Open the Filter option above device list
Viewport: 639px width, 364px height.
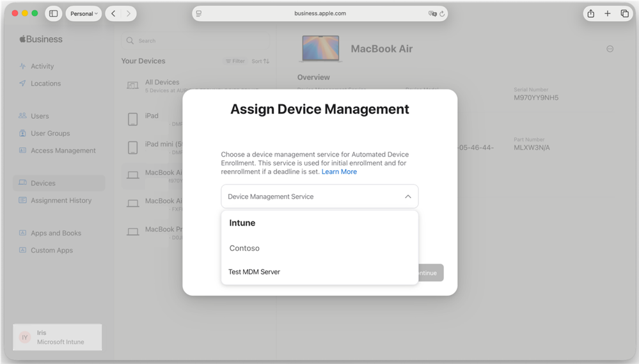click(235, 61)
